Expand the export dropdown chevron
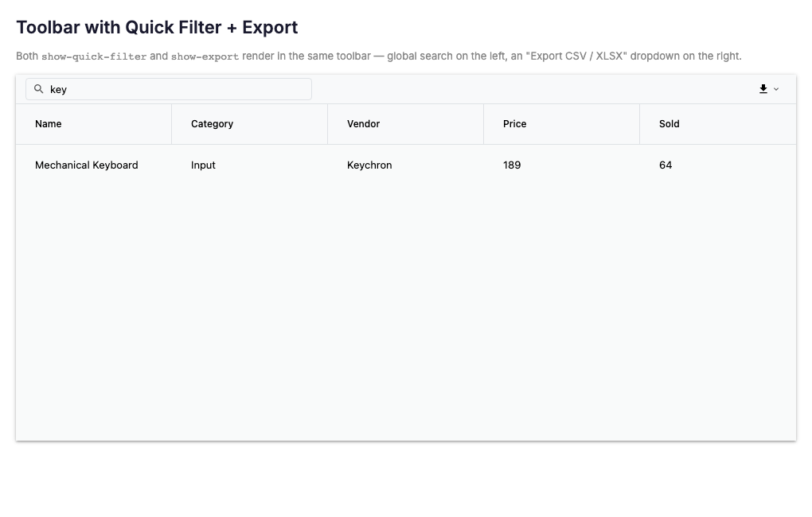 pyautogui.click(x=775, y=89)
